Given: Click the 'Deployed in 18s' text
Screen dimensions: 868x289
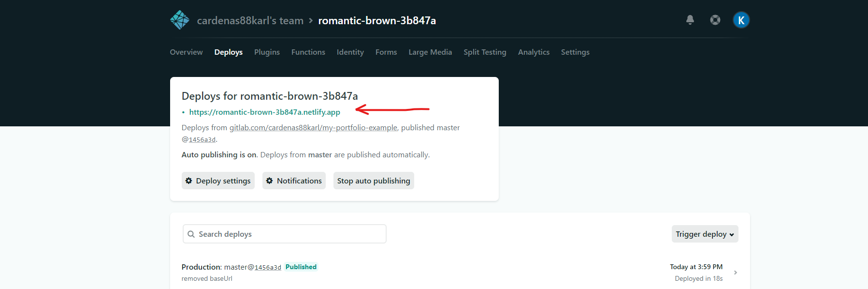Looking at the screenshot, I should point(699,278).
